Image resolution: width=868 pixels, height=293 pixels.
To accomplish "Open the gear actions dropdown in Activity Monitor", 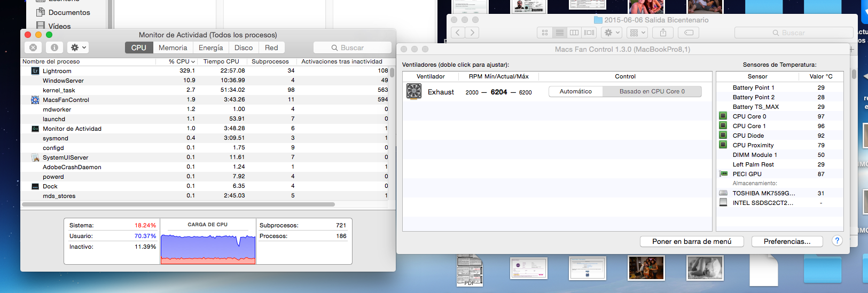I will pos(79,47).
